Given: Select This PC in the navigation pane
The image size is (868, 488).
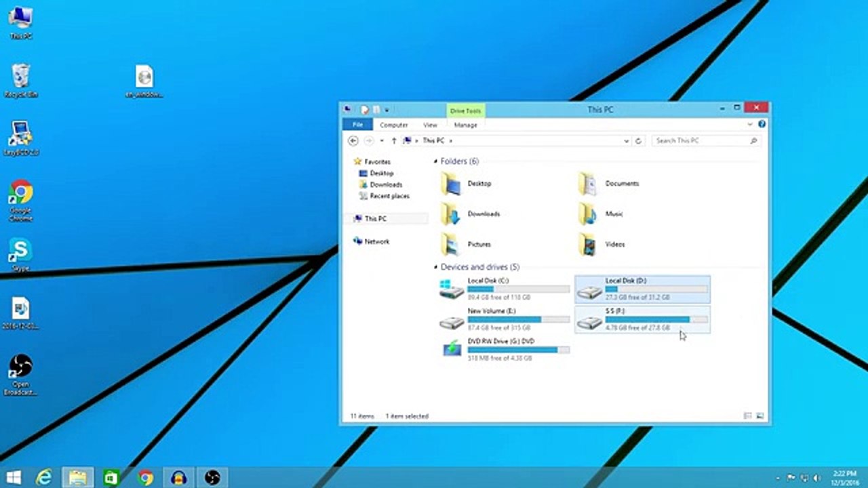Looking at the screenshot, I should click(375, 218).
